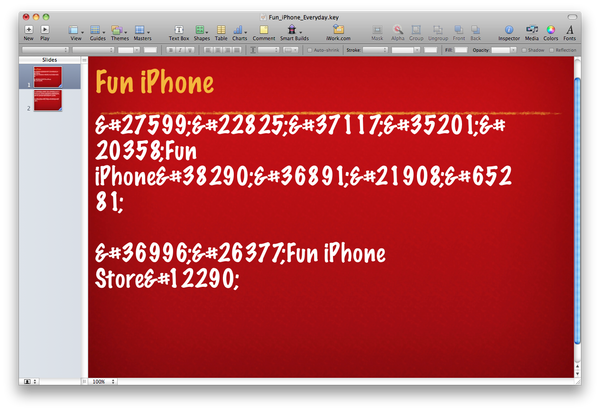Open the 100% zoom level popup

[x=102, y=382]
